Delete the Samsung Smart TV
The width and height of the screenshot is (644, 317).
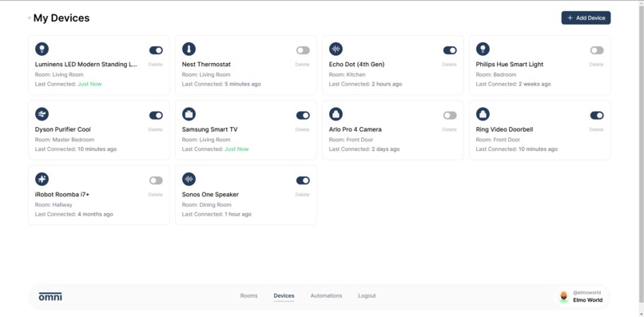pos(302,129)
